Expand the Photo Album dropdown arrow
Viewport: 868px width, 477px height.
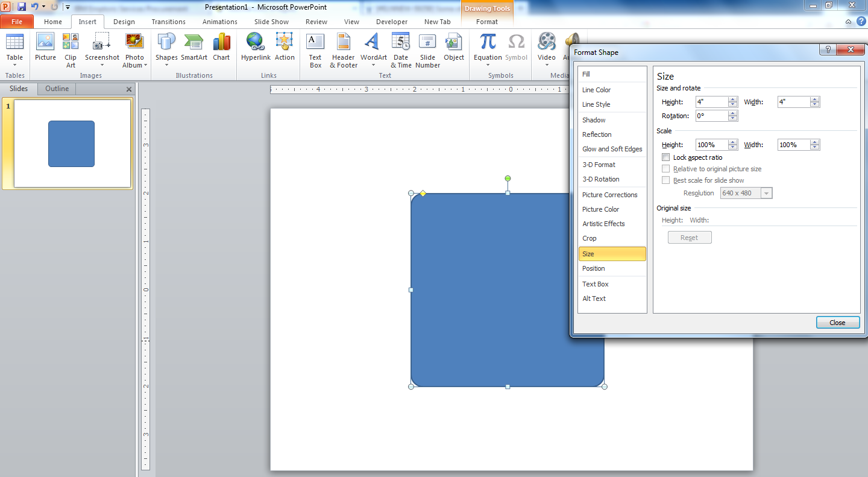point(145,65)
